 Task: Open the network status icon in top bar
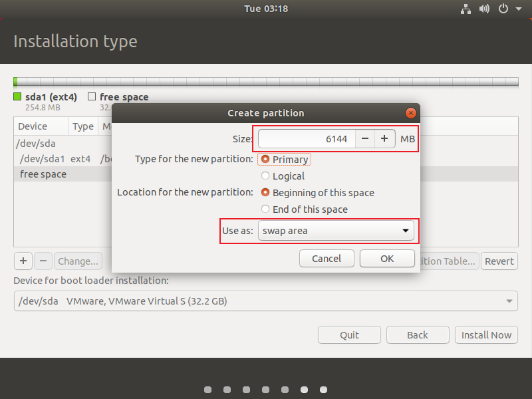(x=465, y=9)
